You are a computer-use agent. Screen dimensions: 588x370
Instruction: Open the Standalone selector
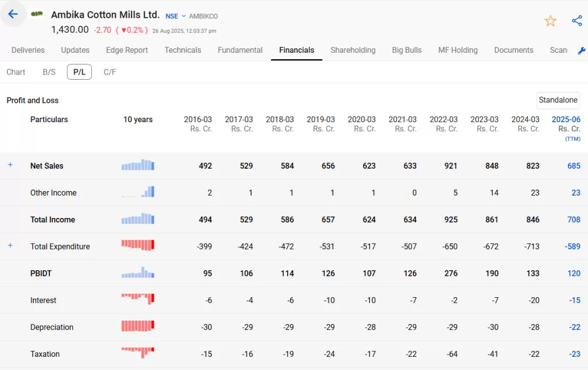558,100
